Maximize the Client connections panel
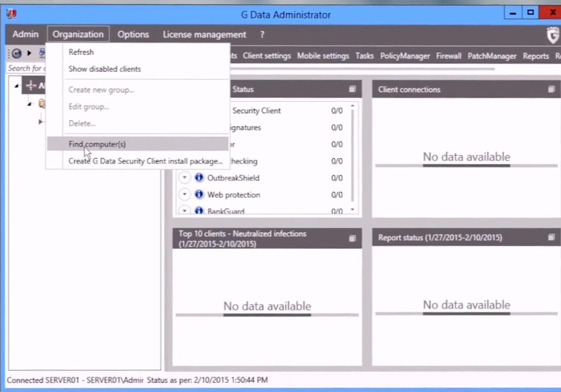This screenshot has width=561, height=392. pos(551,89)
